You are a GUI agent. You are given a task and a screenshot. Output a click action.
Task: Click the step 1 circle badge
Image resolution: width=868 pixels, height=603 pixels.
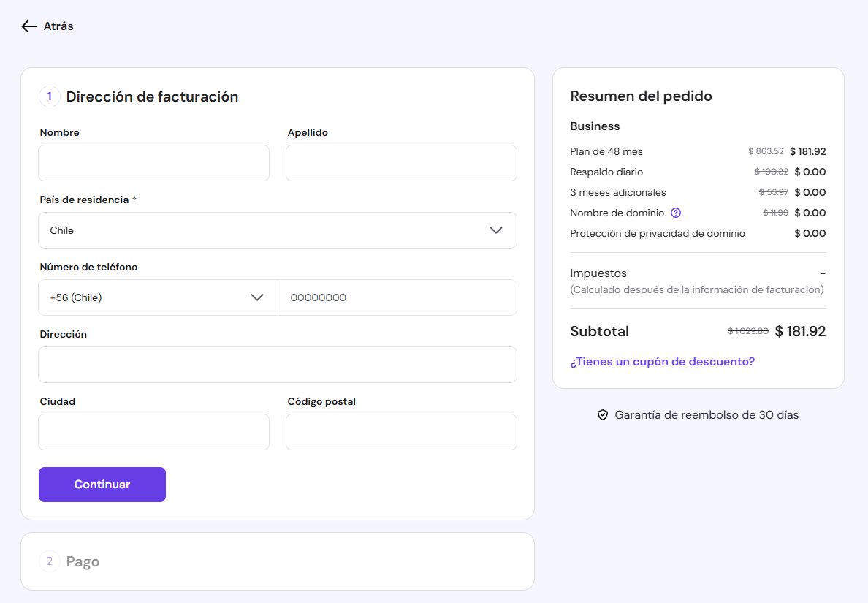50,96
